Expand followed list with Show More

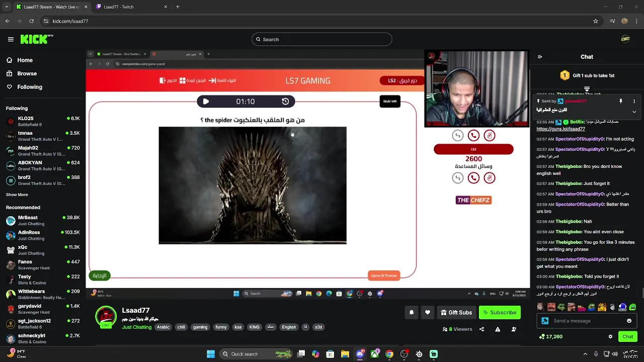[x=17, y=195]
